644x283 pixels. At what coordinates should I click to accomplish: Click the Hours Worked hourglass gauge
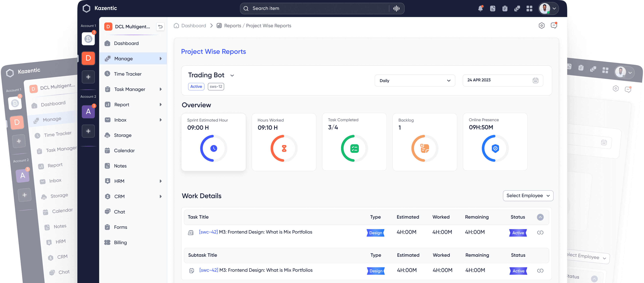(x=284, y=148)
